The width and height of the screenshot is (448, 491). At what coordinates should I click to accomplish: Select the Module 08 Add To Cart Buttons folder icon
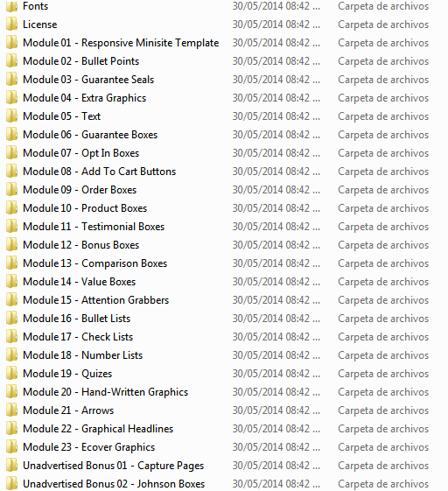[11, 172]
